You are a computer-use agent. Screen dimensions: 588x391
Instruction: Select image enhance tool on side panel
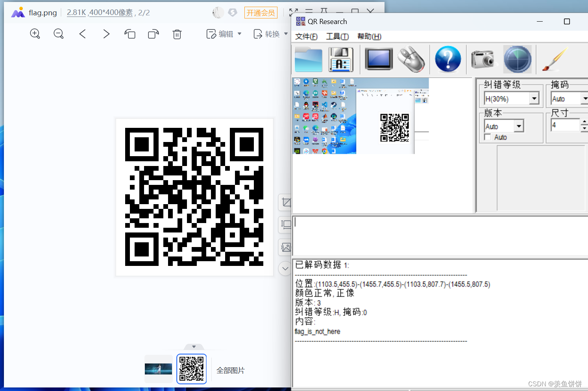click(x=286, y=247)
